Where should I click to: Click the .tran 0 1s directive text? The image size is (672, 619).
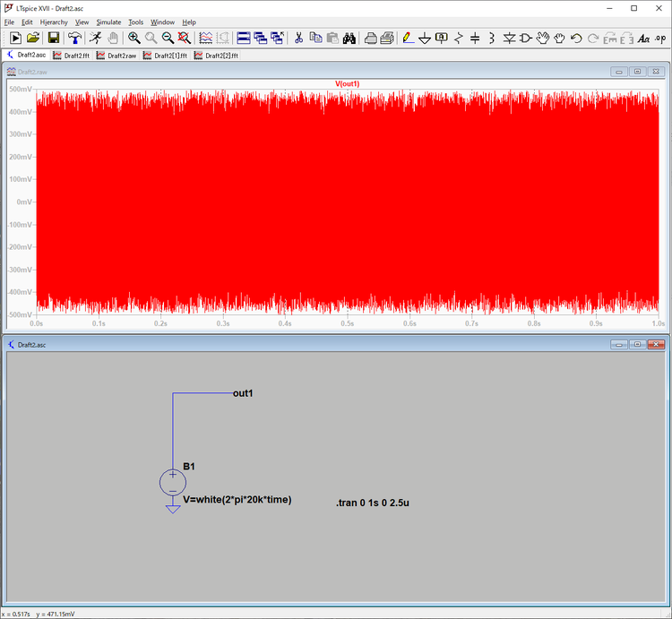click(x=373, y=503)
